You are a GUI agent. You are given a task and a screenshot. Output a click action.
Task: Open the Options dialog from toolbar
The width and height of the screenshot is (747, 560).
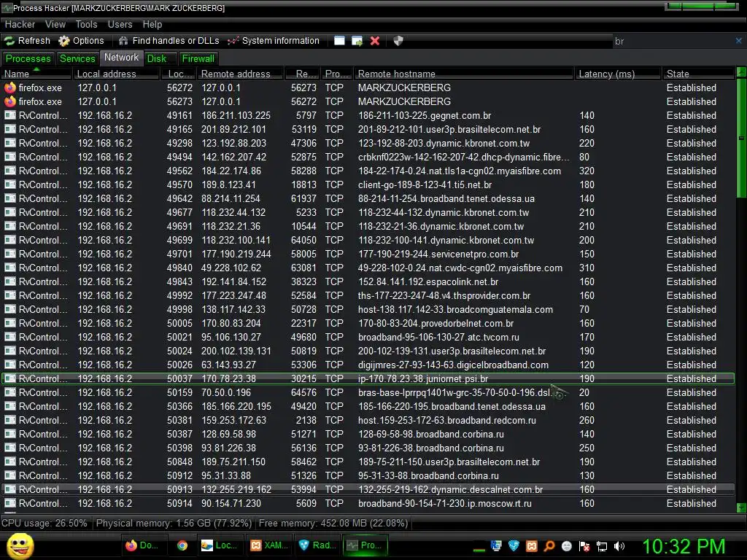[81, 41]
